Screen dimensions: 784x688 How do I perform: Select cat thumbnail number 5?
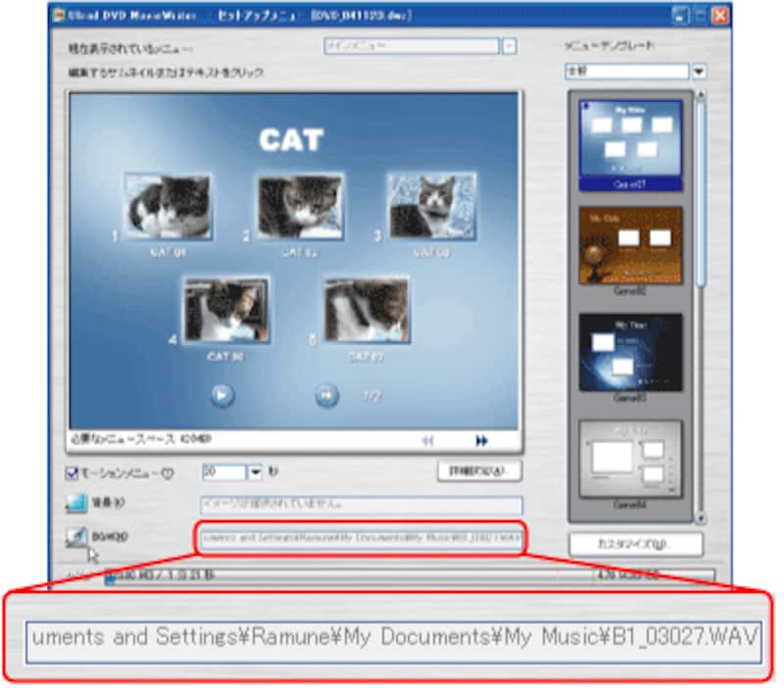tap(367, 310)
